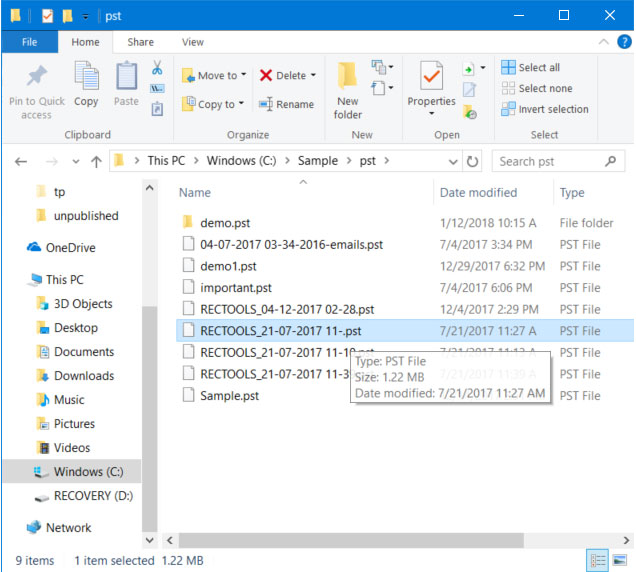
Task: Click Invert selection
Action: pos(545,109)
